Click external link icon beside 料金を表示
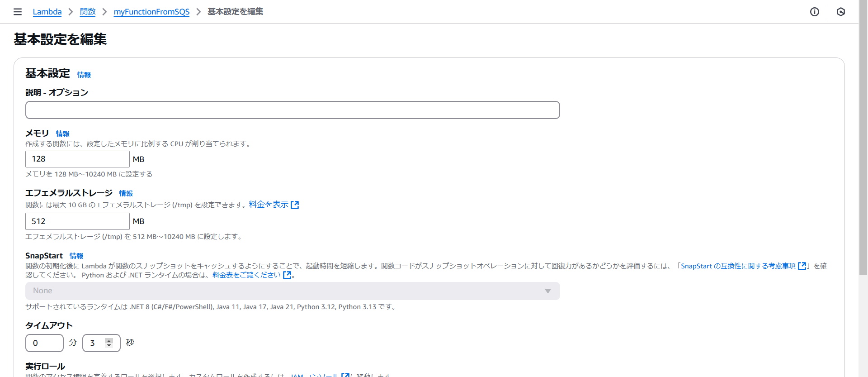Screen dimensions: 868x377 (295, 205)
